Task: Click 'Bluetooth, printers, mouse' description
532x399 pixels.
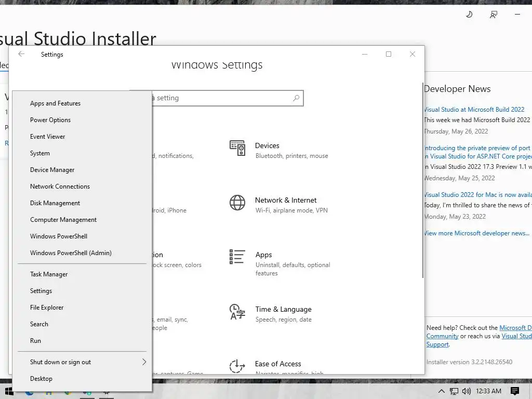Action: pos(292,156)
